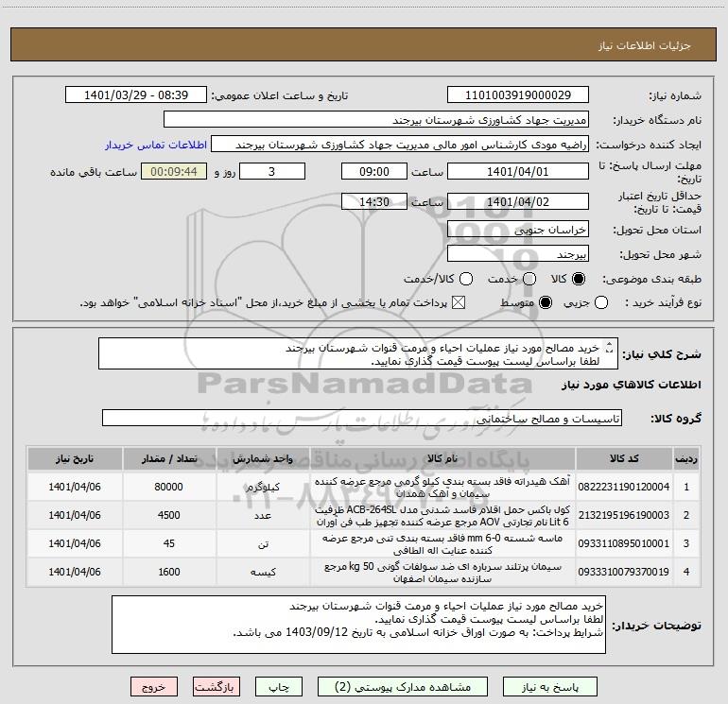Select table row with code 0822231190120004
728x704 pixels.
point(364,487)
